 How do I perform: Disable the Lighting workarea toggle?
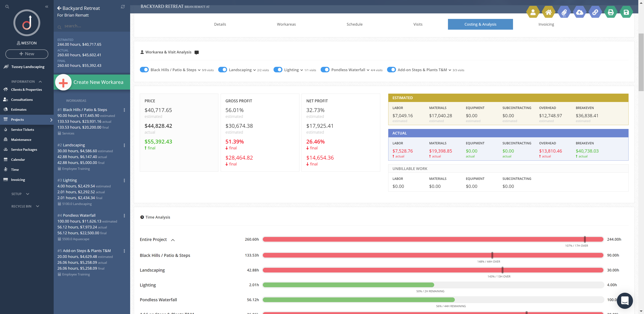(x=278, y=70)
